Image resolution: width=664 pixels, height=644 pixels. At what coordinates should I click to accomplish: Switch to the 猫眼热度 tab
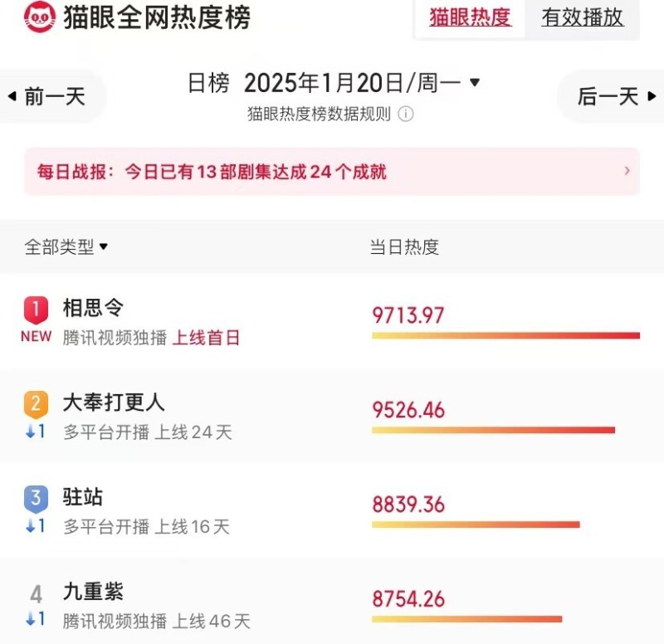click(x=470, y=17)
